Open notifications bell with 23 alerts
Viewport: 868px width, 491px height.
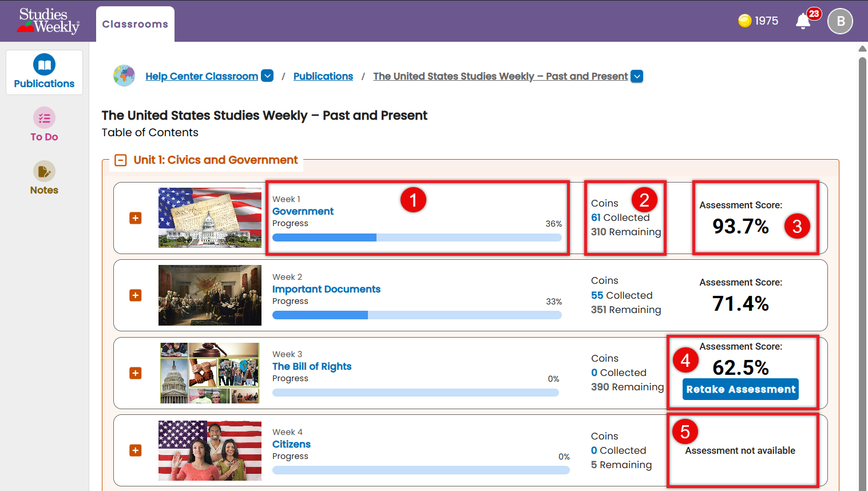803,21
